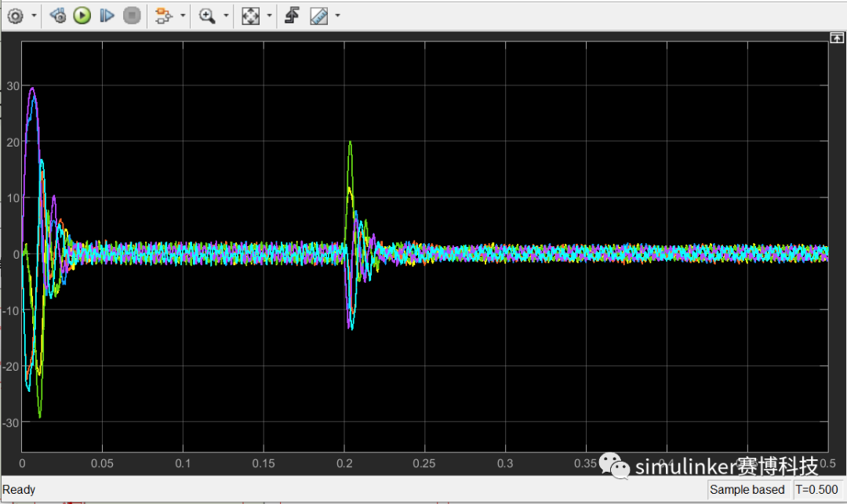Expand the Zoom tool dropdown arrow
Viewport: 847px width, 504px height.
pos(226,16)
